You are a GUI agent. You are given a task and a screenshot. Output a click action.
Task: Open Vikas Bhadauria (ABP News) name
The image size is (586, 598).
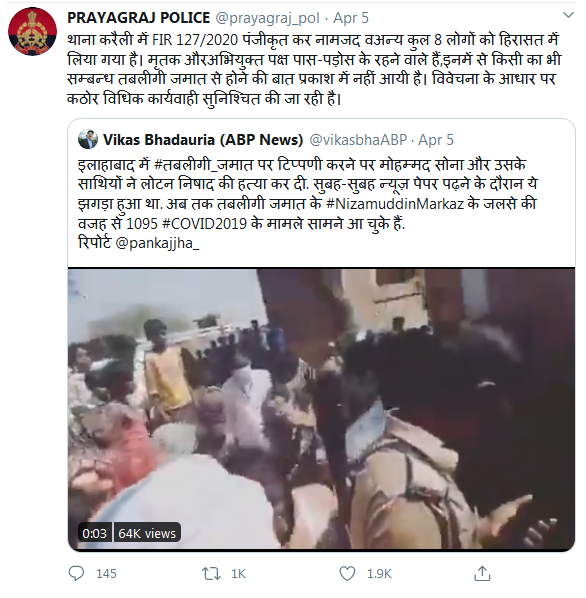pos(203,140)
